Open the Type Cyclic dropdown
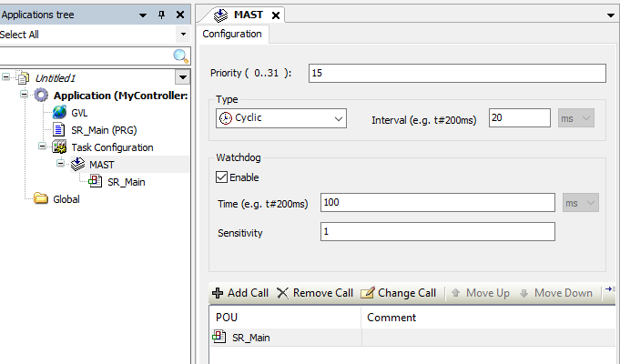The width and height of the screenshot is (620, 364). pos(338,118)
